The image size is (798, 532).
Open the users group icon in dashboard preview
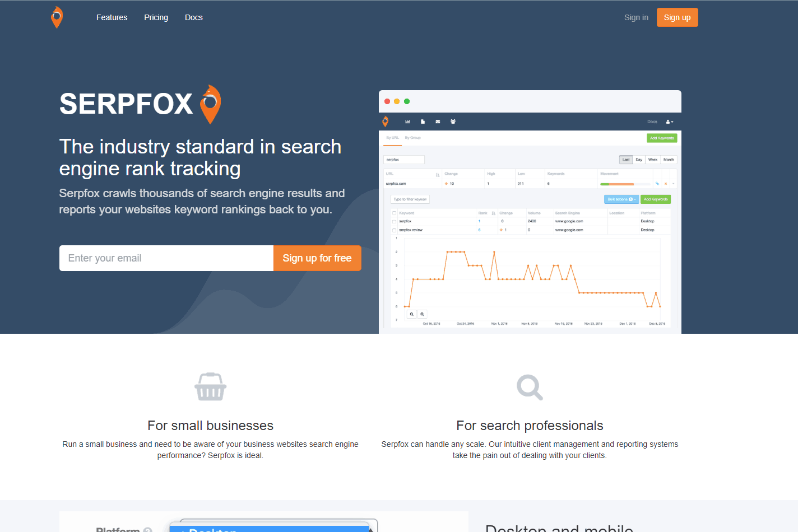pos(453,122)
